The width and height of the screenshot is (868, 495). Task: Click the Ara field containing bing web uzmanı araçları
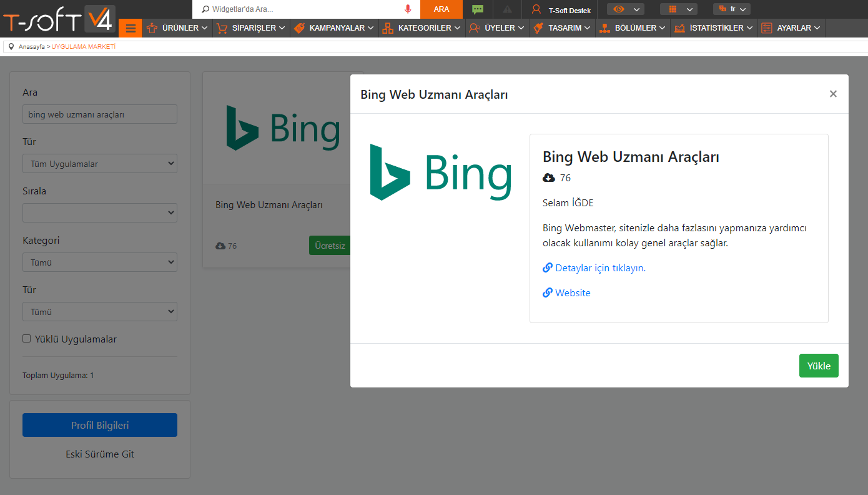pyautogui.click(x=100, y=114)
